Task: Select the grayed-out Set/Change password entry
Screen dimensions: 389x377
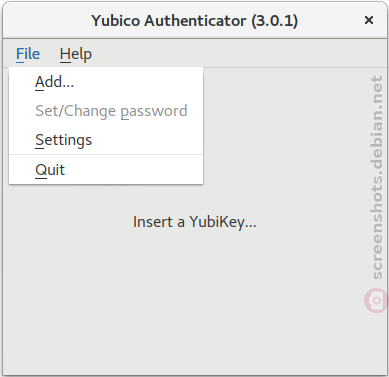Action: 106,111
